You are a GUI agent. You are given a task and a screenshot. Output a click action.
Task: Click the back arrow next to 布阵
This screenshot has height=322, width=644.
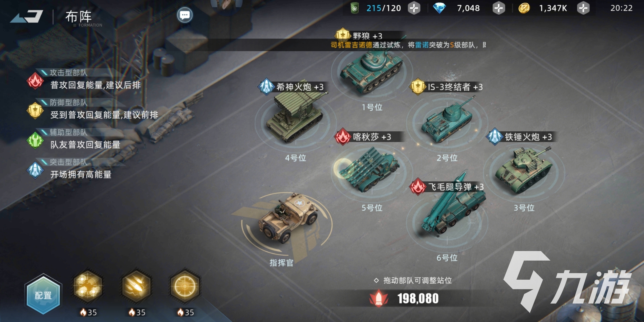(27, 16)
